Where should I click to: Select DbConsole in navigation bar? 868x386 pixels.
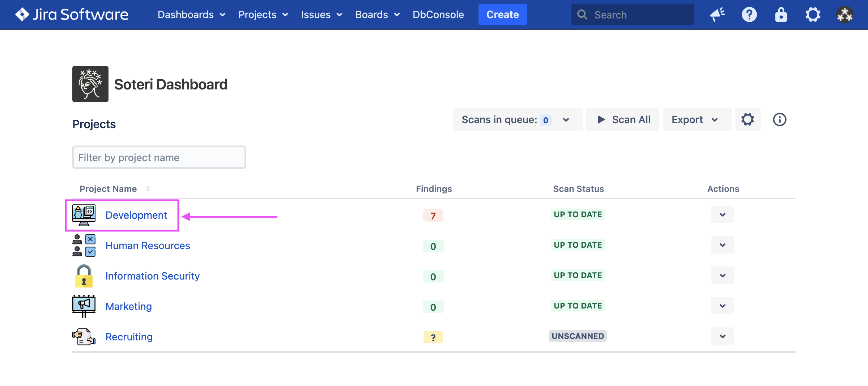click(x=438, y=14)
